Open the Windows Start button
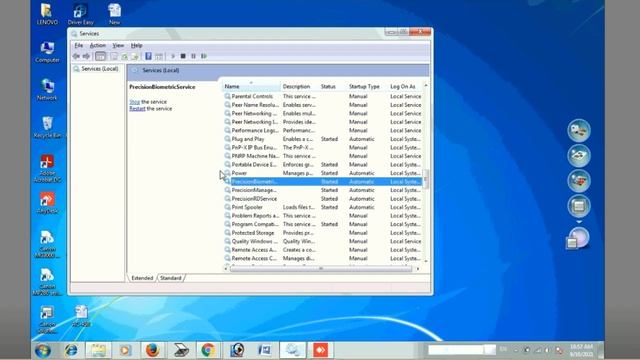 [x=43, y=350]
